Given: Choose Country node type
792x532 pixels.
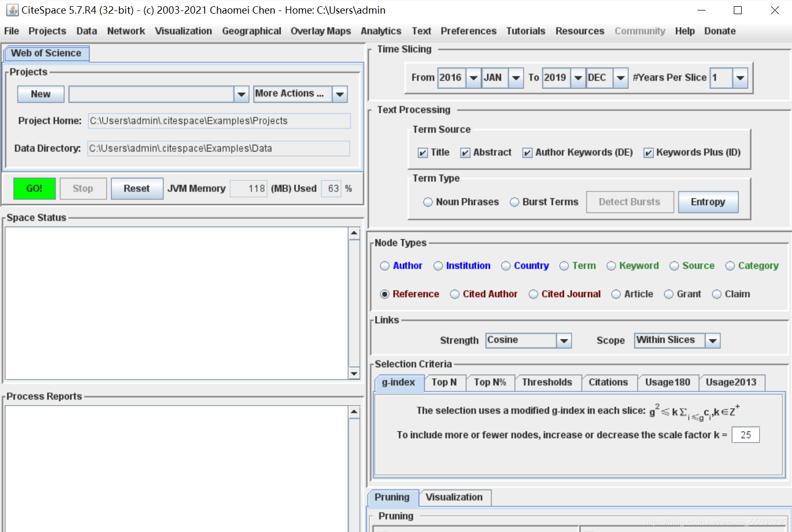Looking at the screenshot, I should click(506, 266).
